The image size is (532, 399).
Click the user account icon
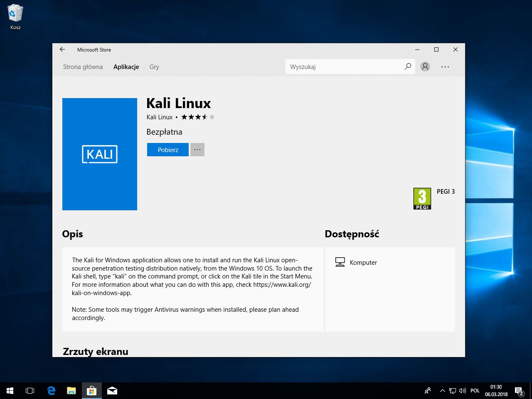pos(425,66)
